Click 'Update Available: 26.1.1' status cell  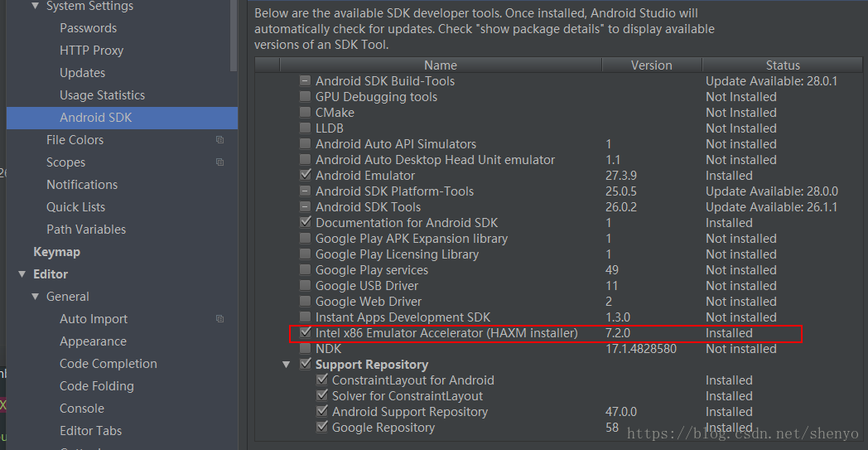pyautogui.click(x=772, y=207)
